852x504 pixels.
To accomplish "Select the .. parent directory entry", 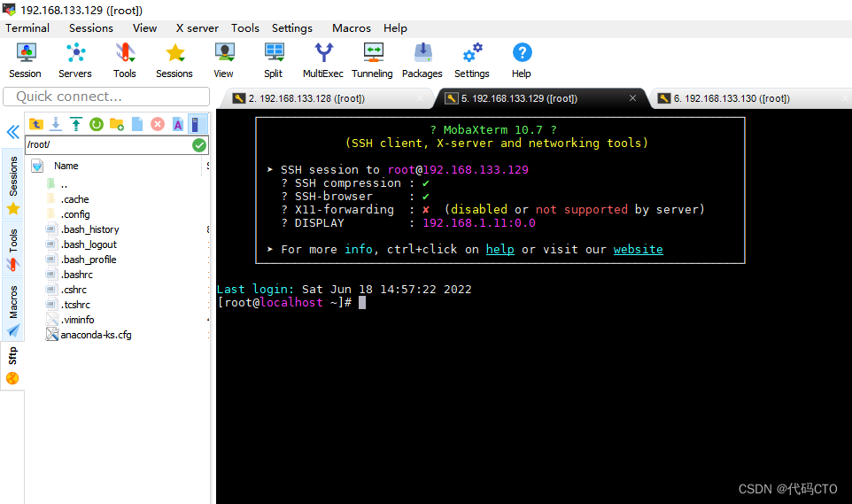I will point(64,184).
